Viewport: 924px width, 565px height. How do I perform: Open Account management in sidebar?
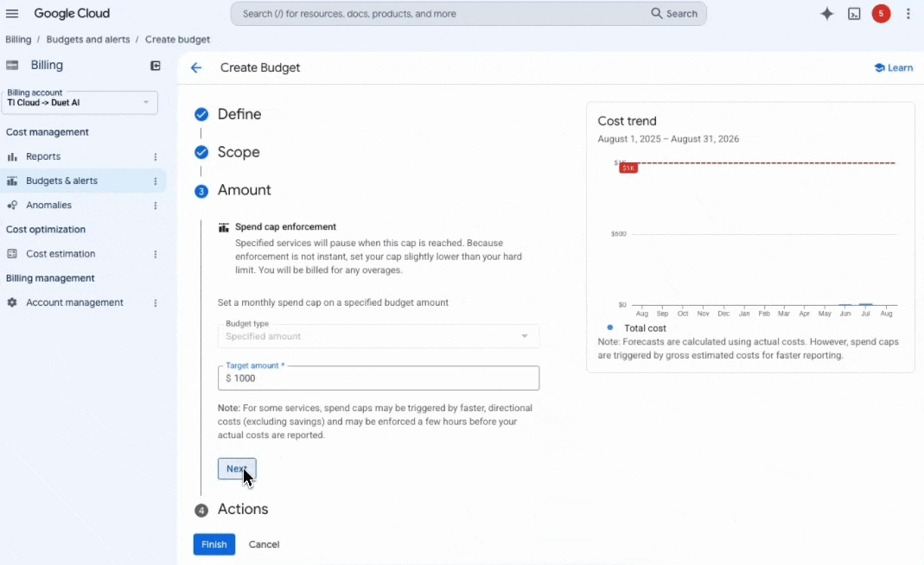pos(75,302)
